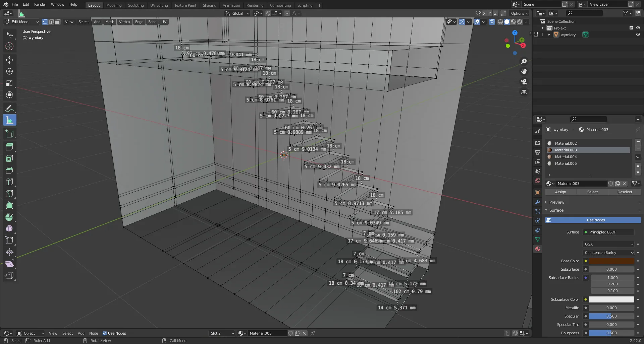Click the Assign material button
This screenshot has width=644, height=344.
pyautogui.click(x=560, y=192)
